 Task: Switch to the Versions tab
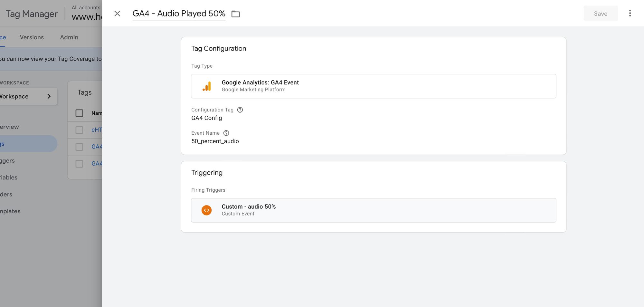point(32,37)
